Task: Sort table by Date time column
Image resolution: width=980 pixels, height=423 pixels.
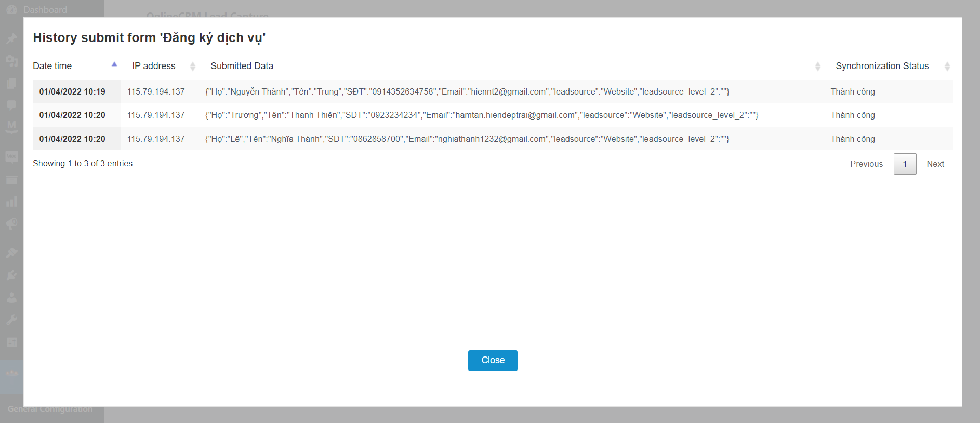Action: click(x=76, y=66)
